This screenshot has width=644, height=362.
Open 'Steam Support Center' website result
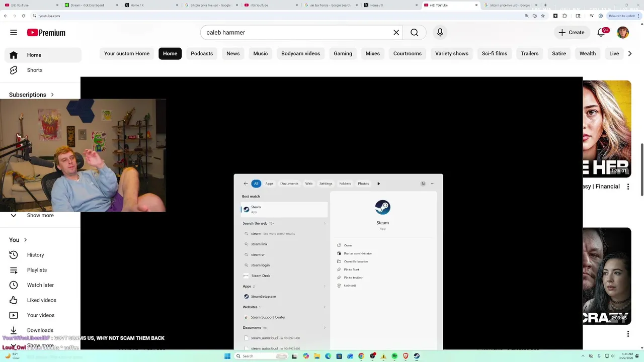[x=284, y=317]
